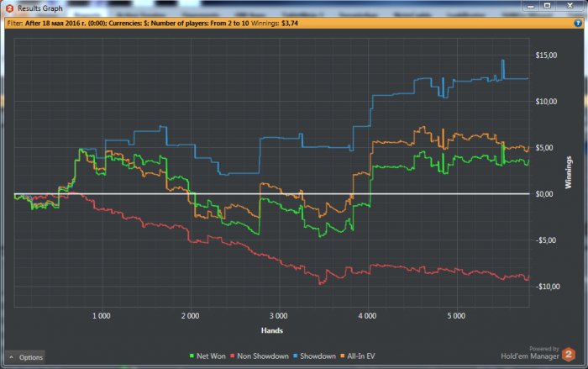Click the $15,00 axis label

[x=546, y=55]
